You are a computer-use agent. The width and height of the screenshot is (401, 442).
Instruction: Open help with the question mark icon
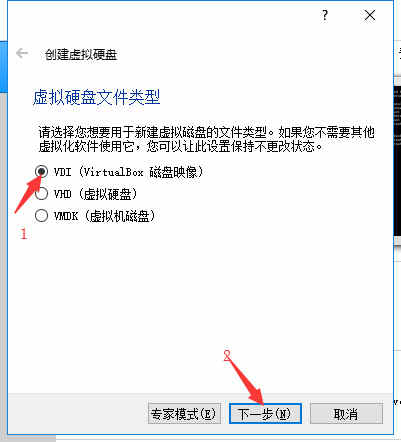325,15
